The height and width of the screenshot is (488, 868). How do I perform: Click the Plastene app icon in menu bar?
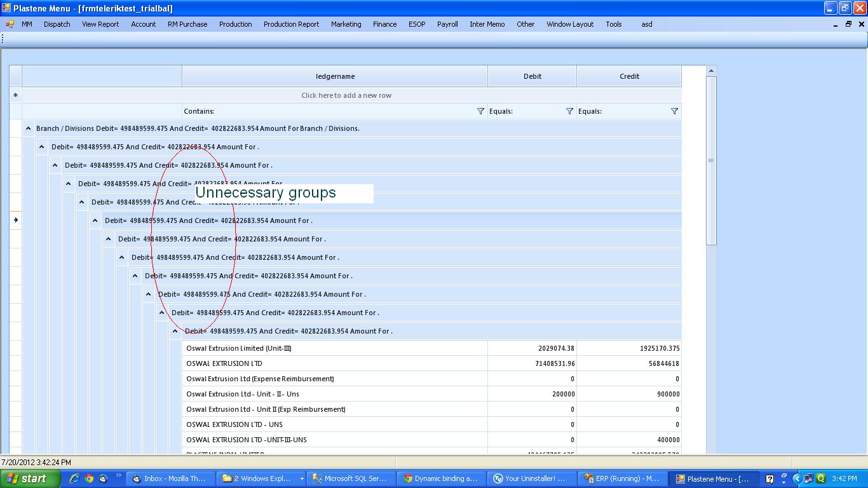[10, 24]
